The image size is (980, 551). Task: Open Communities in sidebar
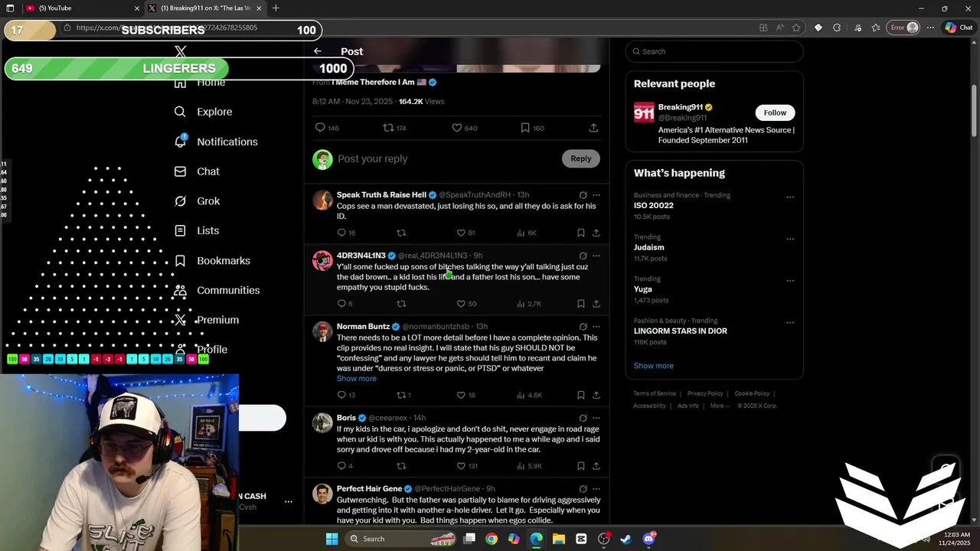217,290
